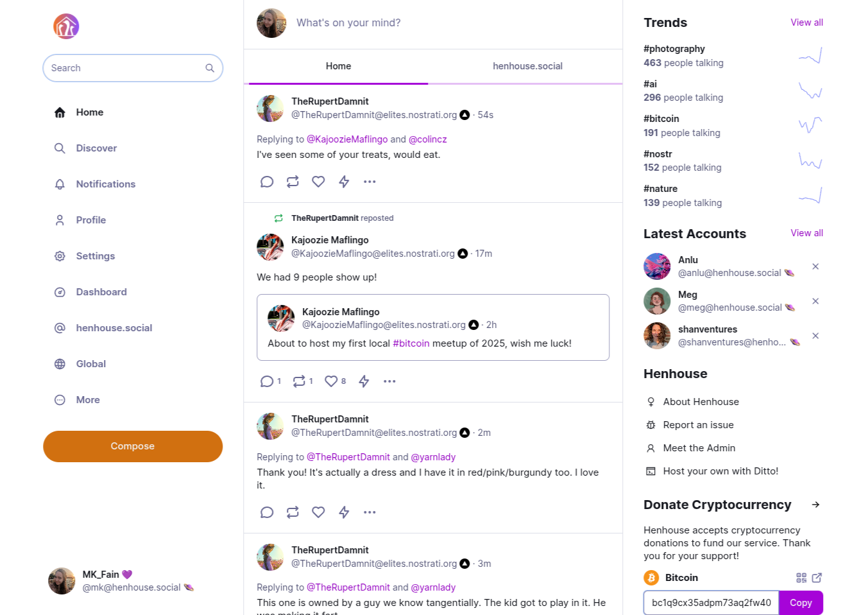The image size is (868, 615).
Task: Reply to the 'We had 9 people' post
Action: 267,381
